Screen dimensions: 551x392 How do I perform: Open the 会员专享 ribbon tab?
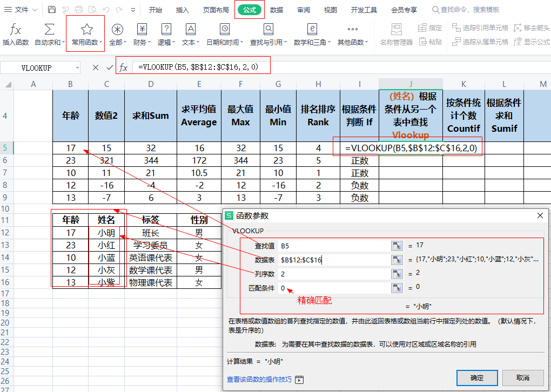[x=404, y=10]
